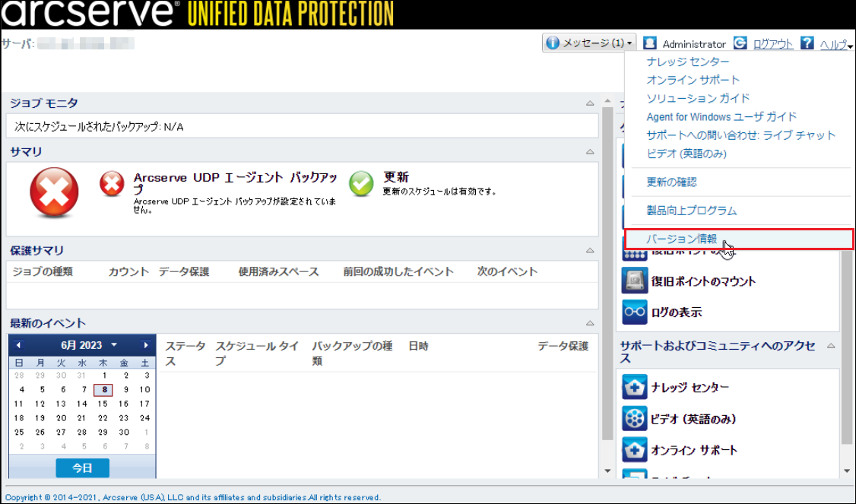Click ナレッジ センター sidebar icon
Screen dimensions: 856x504
[634, 387]
